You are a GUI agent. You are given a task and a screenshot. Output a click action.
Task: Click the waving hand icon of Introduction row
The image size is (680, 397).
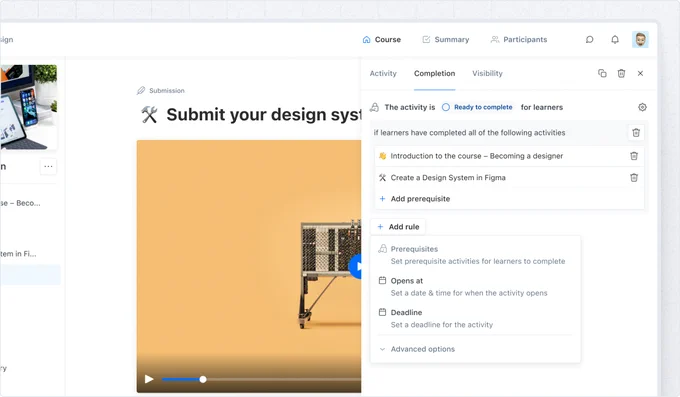click(382, 156)
